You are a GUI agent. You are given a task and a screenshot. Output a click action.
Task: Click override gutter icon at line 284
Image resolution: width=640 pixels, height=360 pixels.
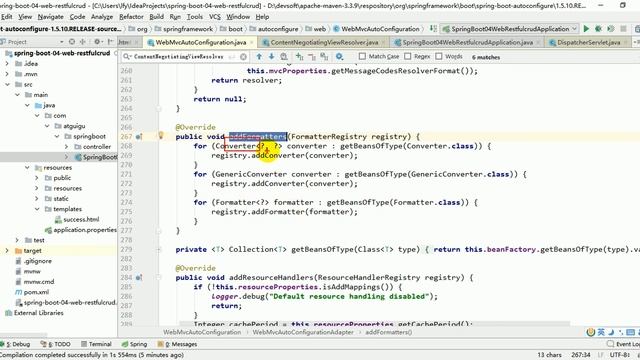pyautogui.click(x=139, y=278)
